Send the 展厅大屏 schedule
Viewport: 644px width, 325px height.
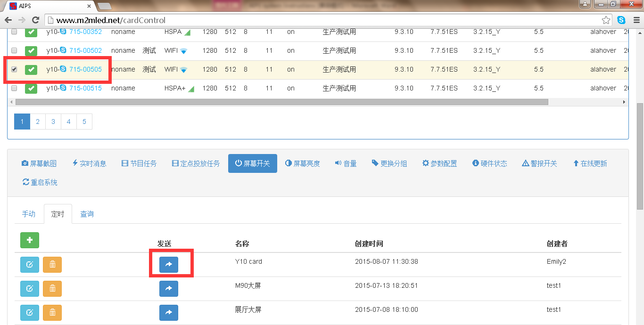(169, 313)
